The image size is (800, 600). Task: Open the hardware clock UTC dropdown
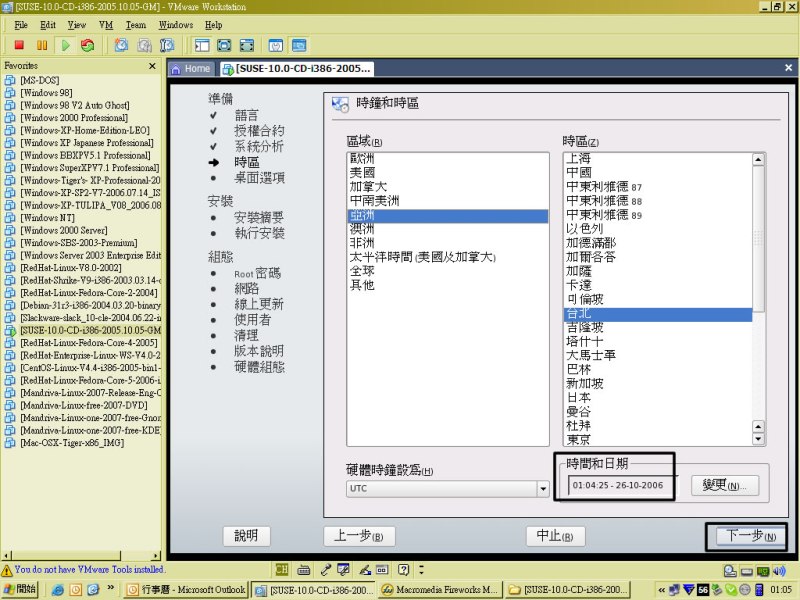[x=543, y=489]
